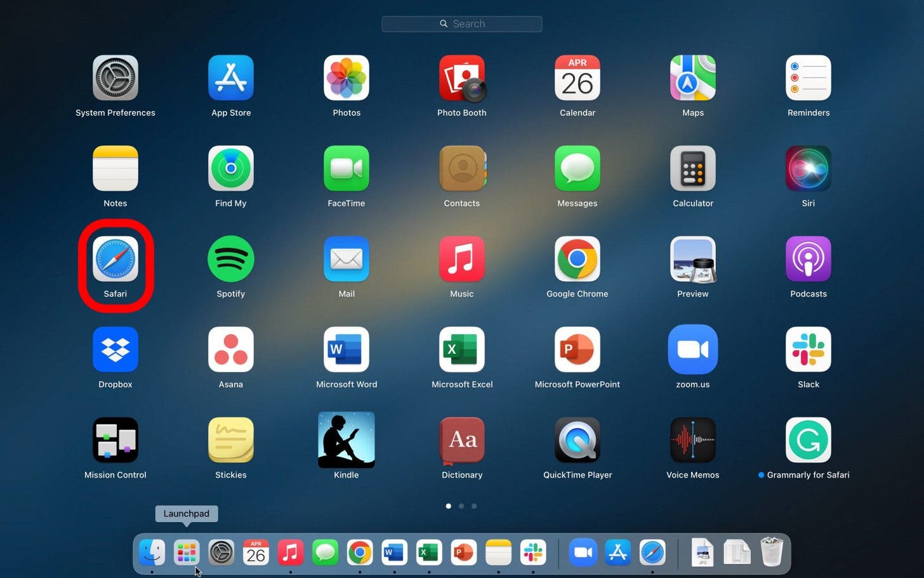Image resolution: width=924 pixels, height=578 pixels.
Task: Open Podcasts
Action: 808,259
